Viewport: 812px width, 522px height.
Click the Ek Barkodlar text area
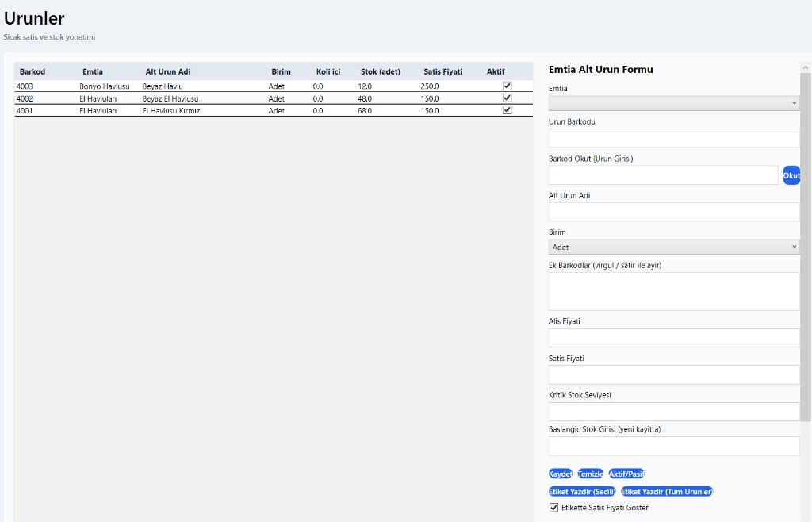[674, 291]
